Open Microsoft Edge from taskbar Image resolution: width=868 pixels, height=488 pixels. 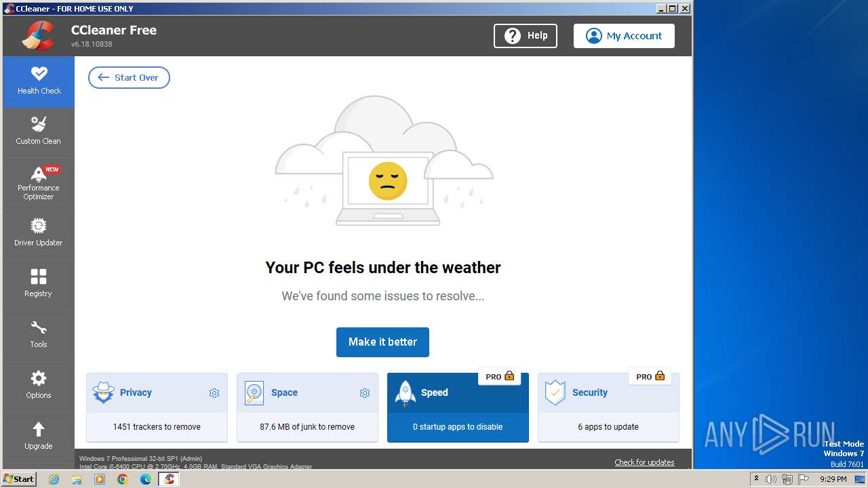[x=146, y=479]
